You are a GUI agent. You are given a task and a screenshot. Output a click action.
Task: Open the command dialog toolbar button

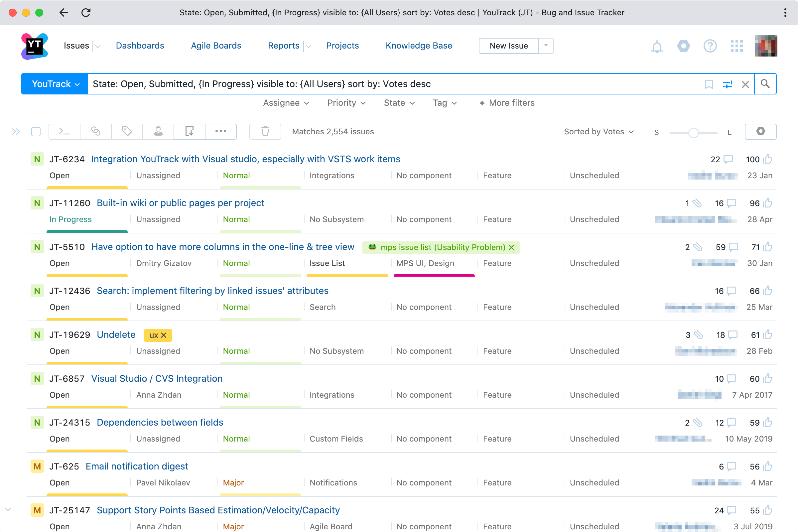pyautogui.click(x=64, y=131)
